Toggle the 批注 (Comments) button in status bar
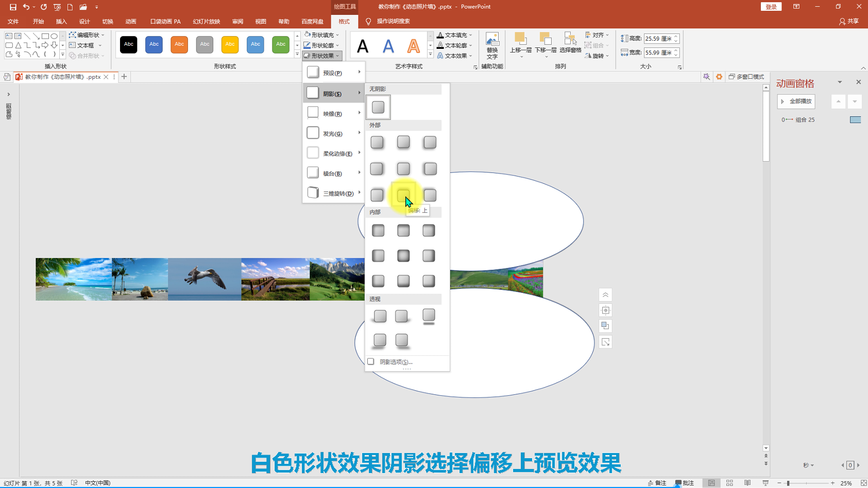Viewport: 868px width, 488px height. 685,483
